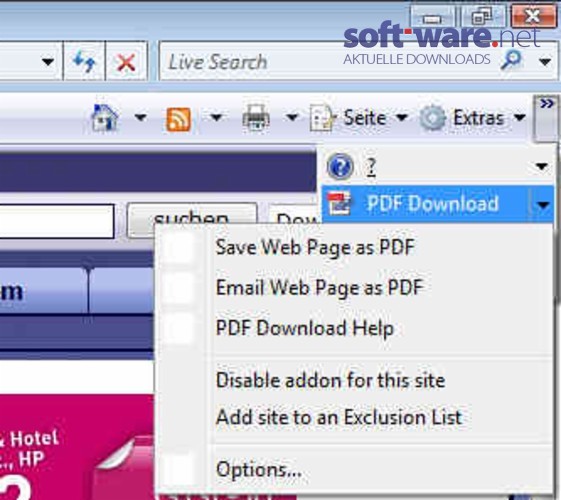The width and height of the screenshot is (561, 500).
Task: Select Disable addon for this site
Action: click(x=331, y=380)
